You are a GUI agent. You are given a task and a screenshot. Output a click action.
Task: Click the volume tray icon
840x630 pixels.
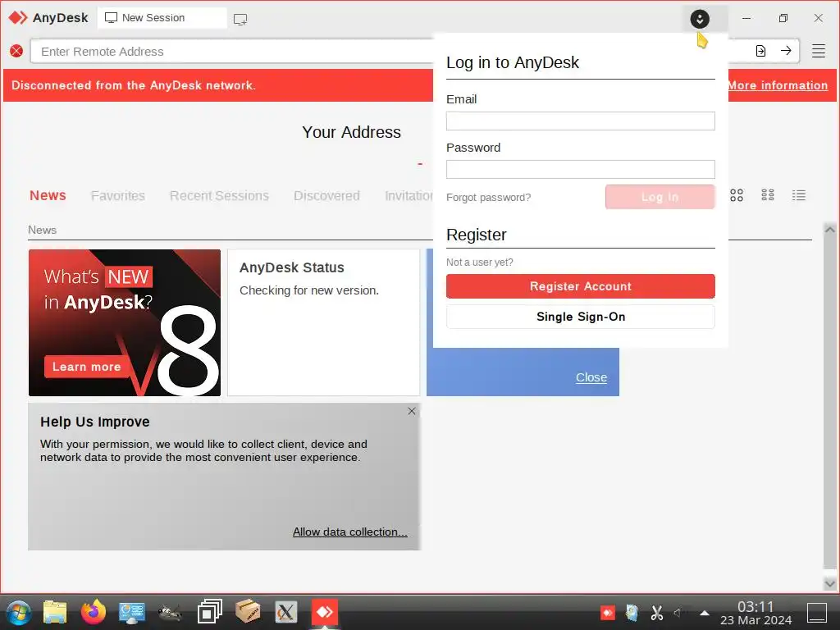click(x=678, y=612)
